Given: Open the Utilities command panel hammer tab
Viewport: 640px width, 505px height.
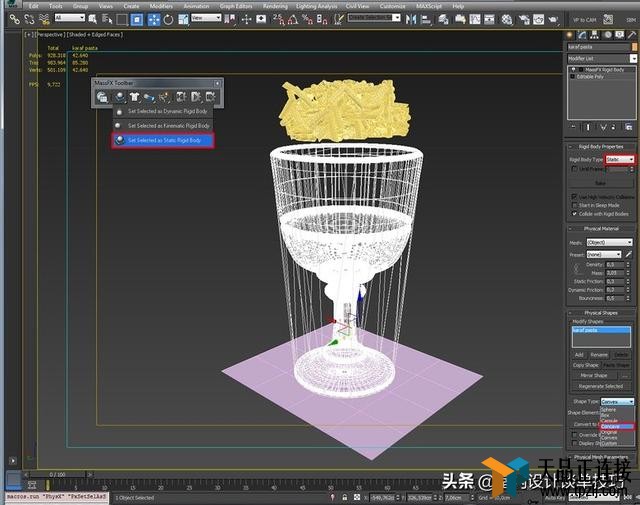Looking at the screenshot, I should click(x=632, y=35).
